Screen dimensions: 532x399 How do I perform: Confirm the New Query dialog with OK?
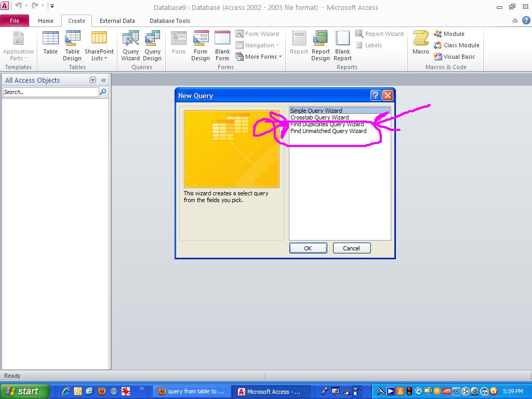pyautogui.click(x=308, y=248)
